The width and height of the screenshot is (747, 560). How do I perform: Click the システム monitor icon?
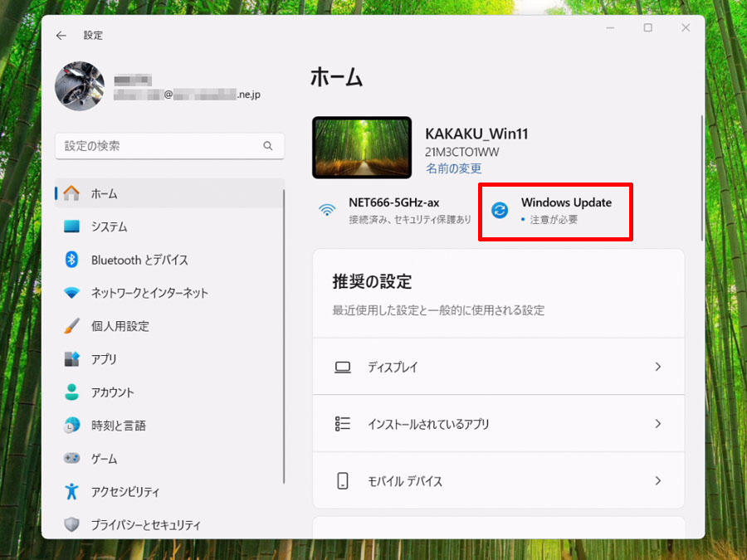click(x=71, y=226)
